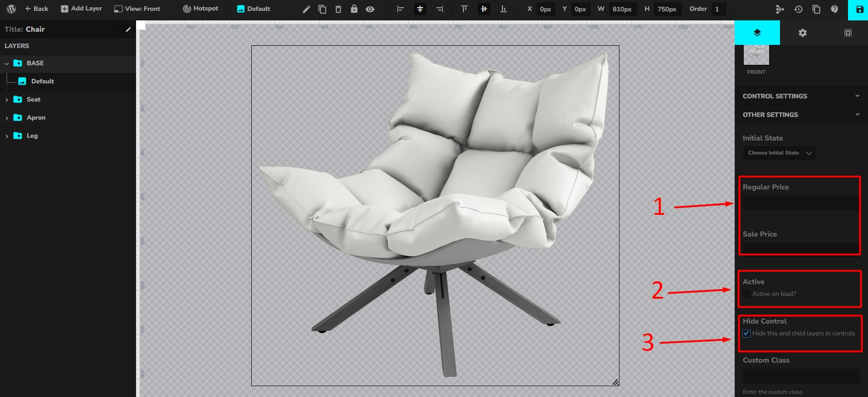This screenshot has height=397, width=868.
Task: Open the View: Front menu
Action: [137, 9]
